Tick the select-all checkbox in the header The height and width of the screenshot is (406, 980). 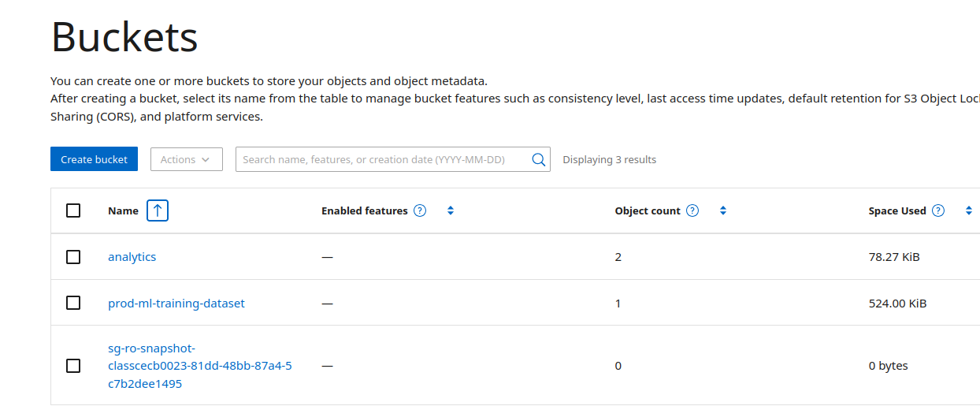73,210
